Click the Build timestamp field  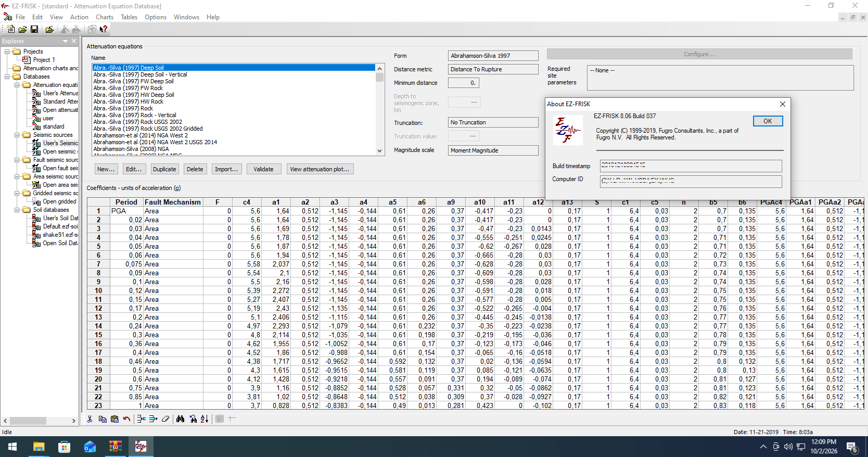(x=691, y=166)
